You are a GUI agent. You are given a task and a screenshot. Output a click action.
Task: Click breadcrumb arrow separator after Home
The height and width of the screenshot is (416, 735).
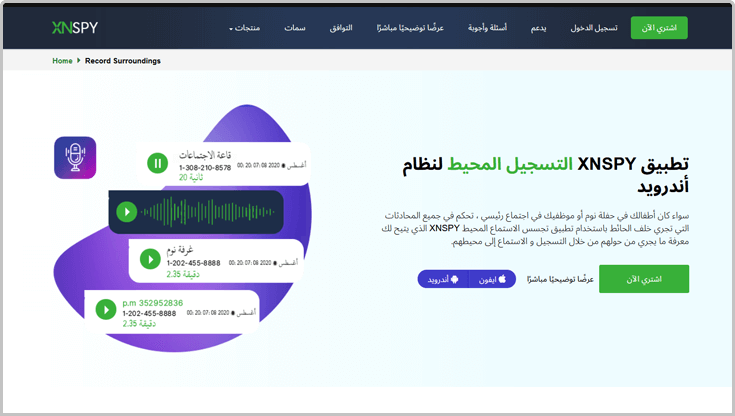coord(79,60)
